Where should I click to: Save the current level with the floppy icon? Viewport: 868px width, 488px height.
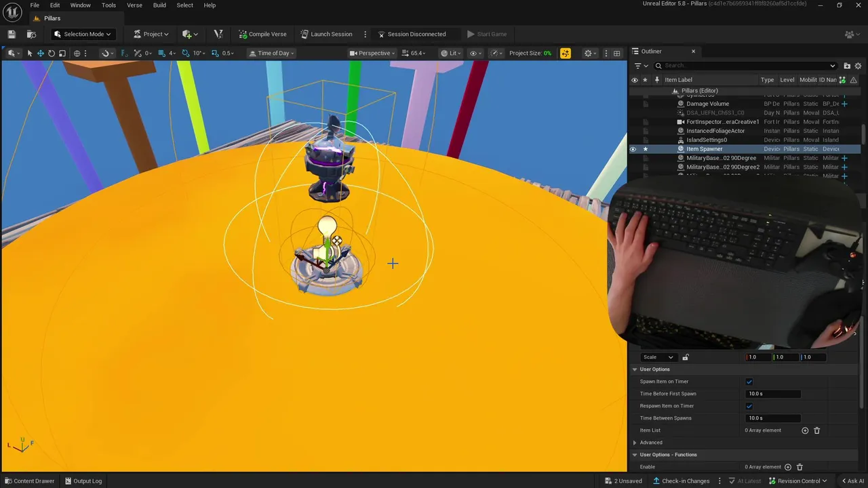click(x=12, y=34)
